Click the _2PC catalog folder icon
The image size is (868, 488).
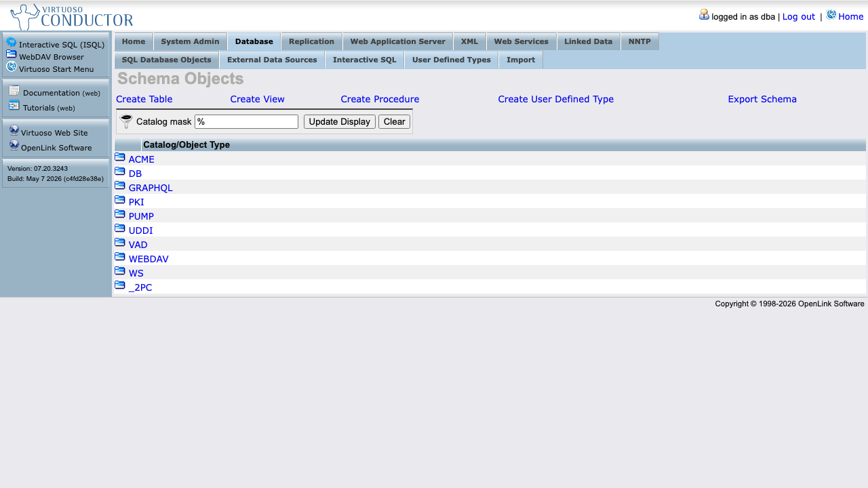pos(120,285)
